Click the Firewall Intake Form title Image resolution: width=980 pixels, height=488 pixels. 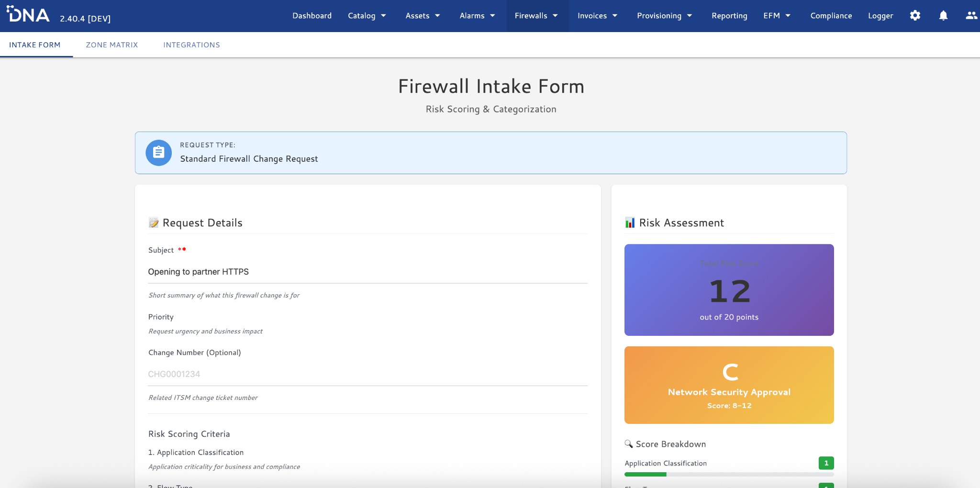coord(491,87)
